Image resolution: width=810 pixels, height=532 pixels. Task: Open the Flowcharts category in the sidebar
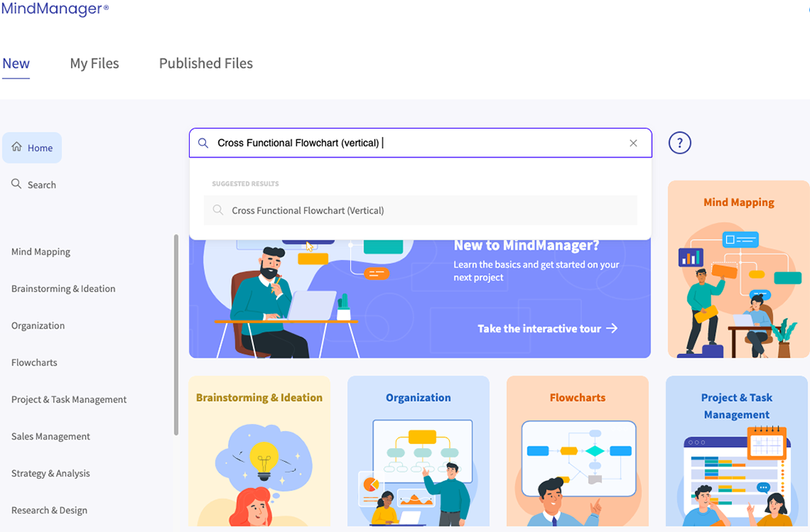click(x=34, y=362)
